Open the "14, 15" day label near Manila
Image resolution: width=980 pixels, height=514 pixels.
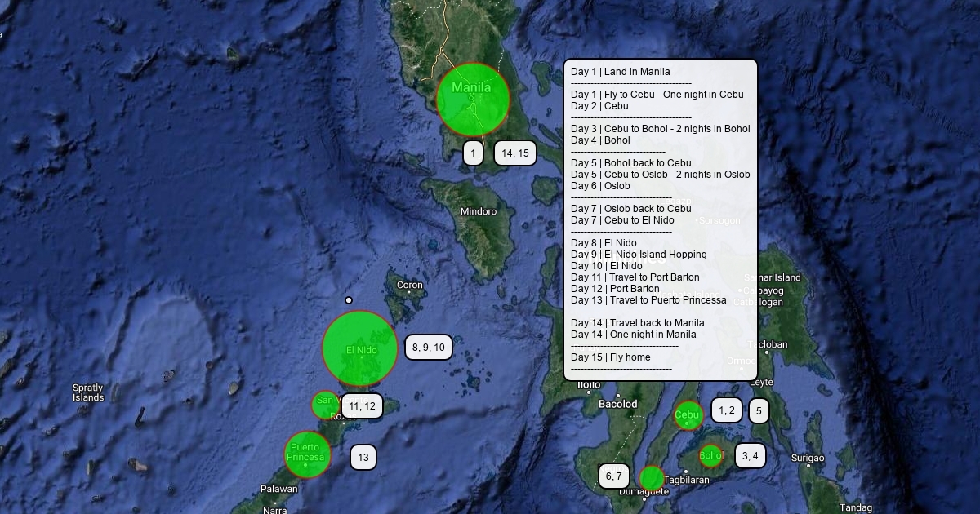coord(514,153)
